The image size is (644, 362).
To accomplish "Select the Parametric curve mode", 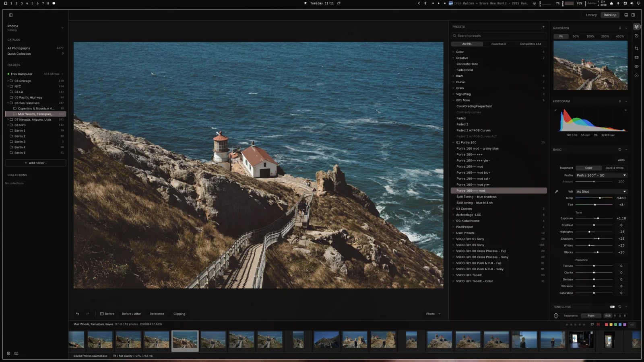I will [x=571, y=316].
